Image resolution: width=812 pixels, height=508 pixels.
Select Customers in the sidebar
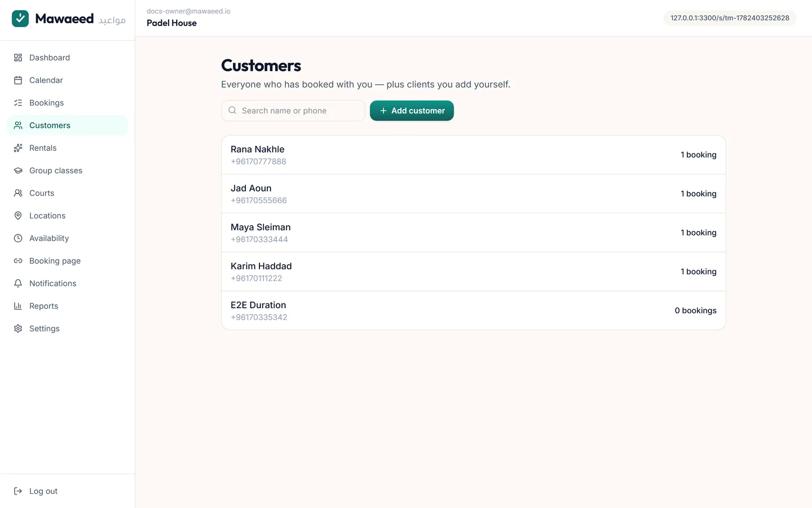pos(68,125)
